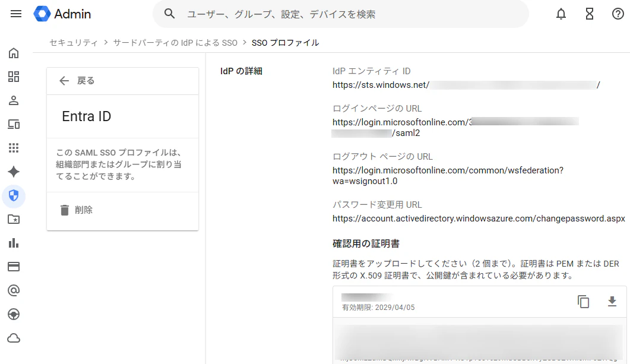Click サードパーティの IdP による SSO breadcrumb
Image resolution: width=630 pixels, height=364 pixels.
pos(175,43)
